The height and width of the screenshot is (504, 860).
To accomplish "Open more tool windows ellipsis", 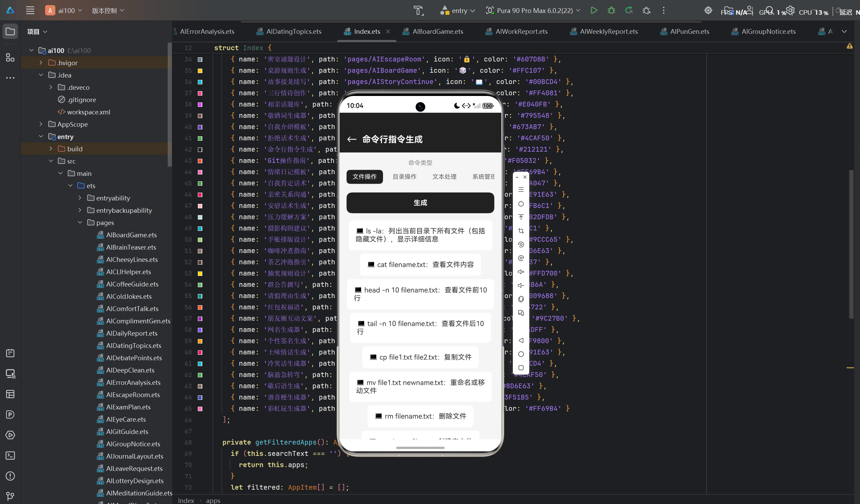I will pos(10,78).
